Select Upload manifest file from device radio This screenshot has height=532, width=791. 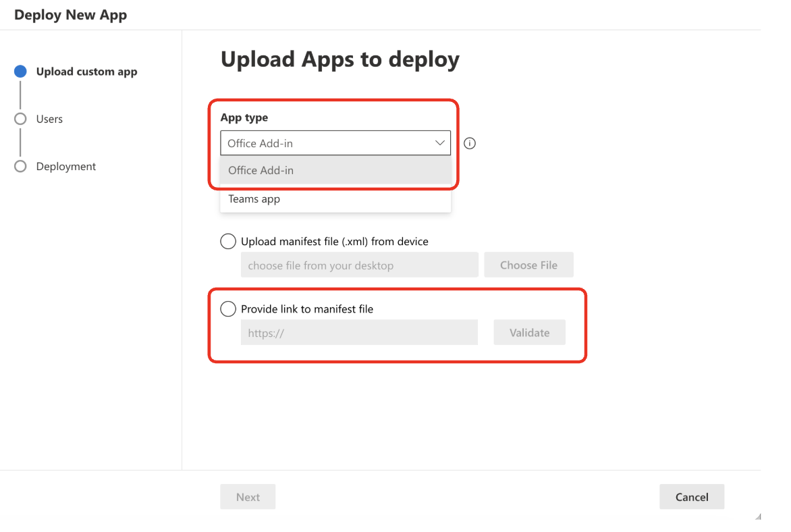point(228,241)
